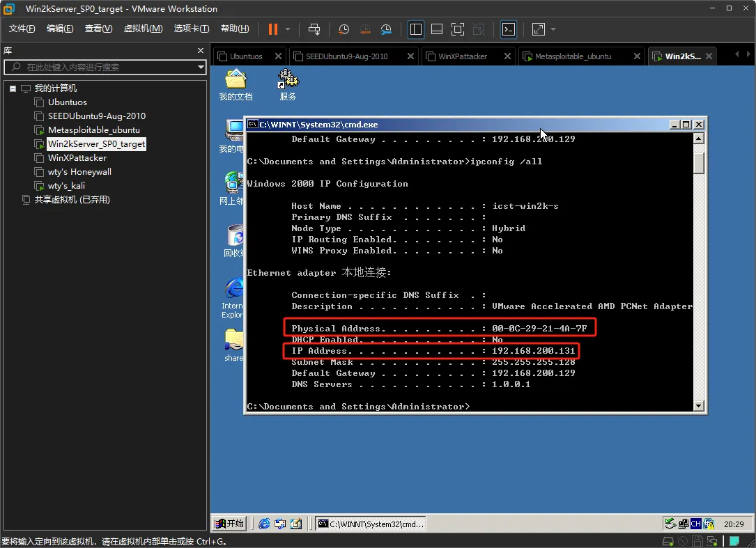
Task: Click the hard disk status bar icon
Action: (x=668, y=541)
